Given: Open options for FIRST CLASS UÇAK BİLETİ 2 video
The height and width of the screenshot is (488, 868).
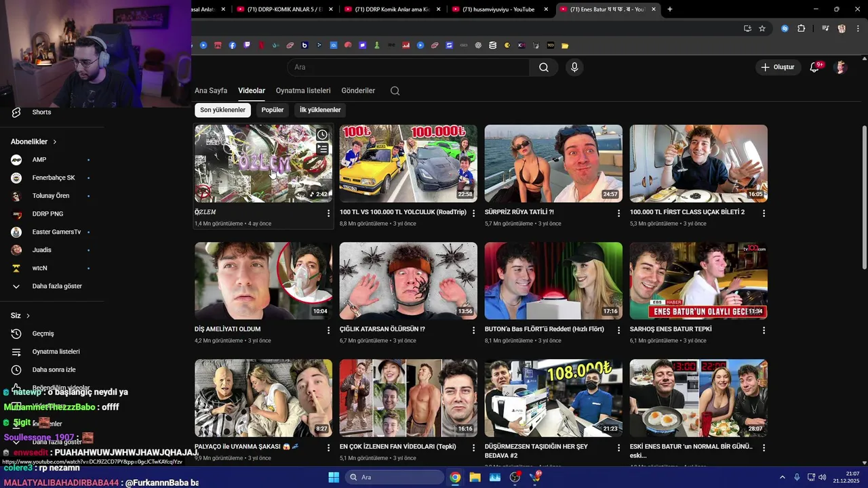Looking at the screenshot, I should [764, 213].
